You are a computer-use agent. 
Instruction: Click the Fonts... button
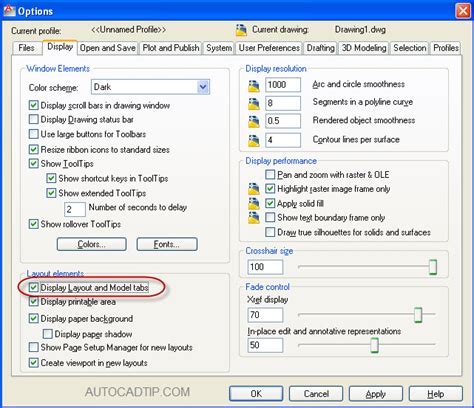(167, 244)
